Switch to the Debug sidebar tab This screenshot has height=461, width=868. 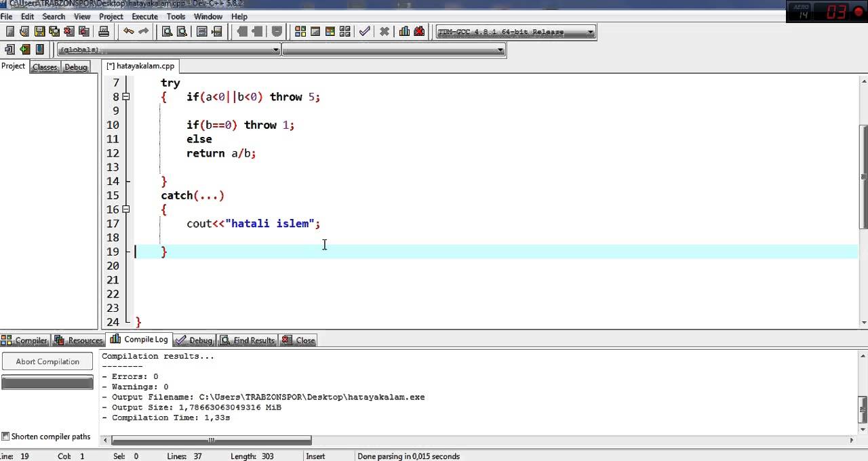tap(76, 67)
